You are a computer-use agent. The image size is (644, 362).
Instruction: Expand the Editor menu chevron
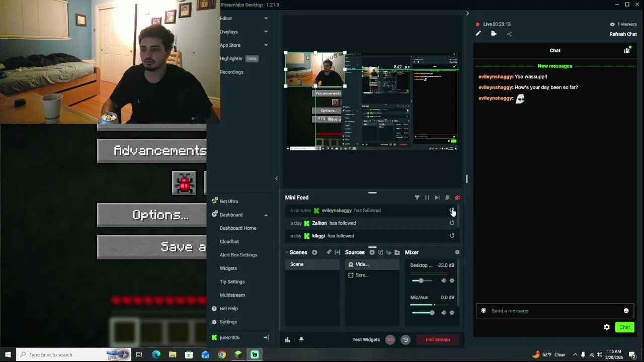click(266, 19)
